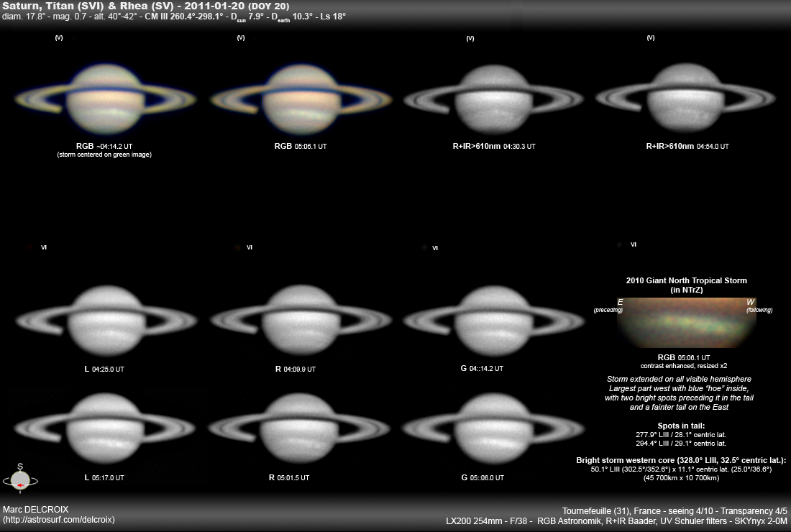Click the '294.4° LIII / 29.1° centric lat.' value
791x532 pixels.
(681, 444)
